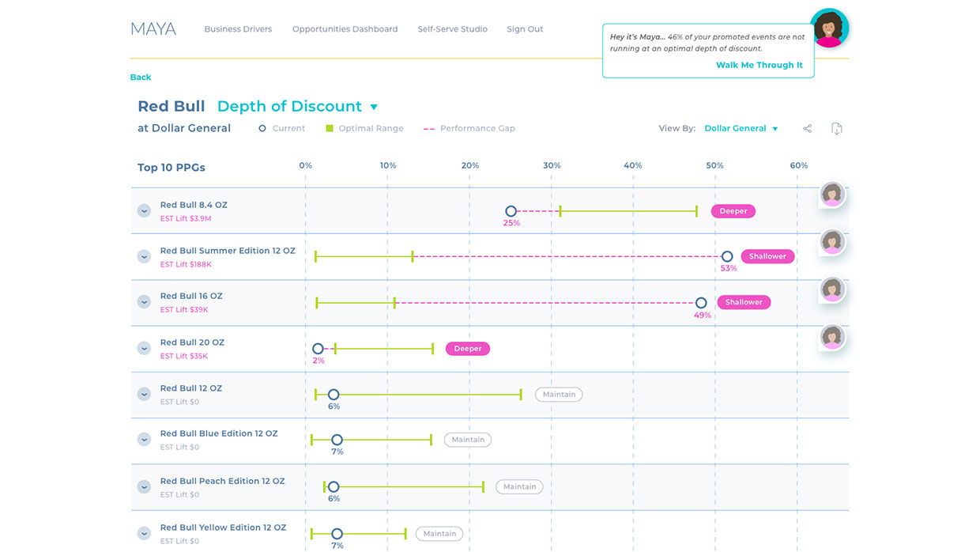
Task: Click Red Bull Peach Edition 12 OZ name
Action: pyautogui.click(x=222, y=481)
